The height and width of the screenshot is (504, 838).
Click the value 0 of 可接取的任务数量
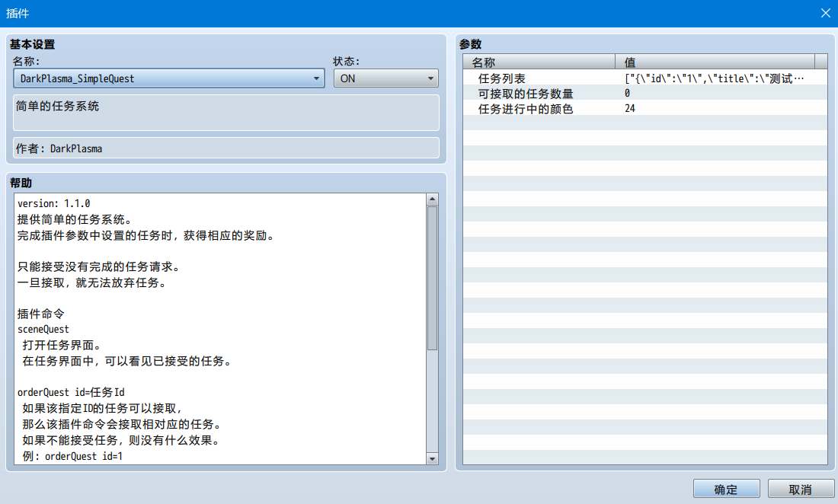(627, 94)
